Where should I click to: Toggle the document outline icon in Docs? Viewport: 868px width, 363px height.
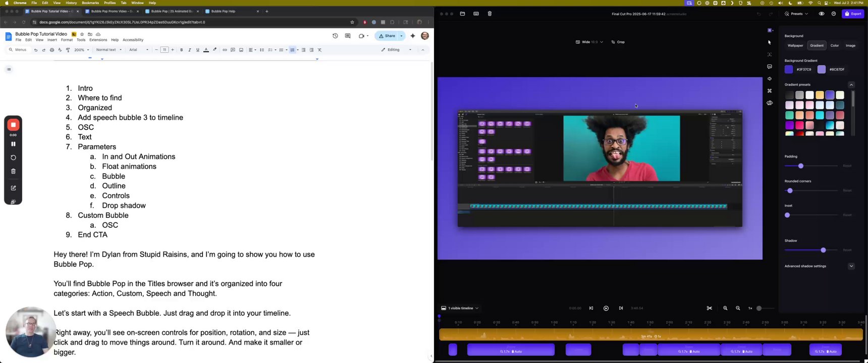(x=9, y=70)
